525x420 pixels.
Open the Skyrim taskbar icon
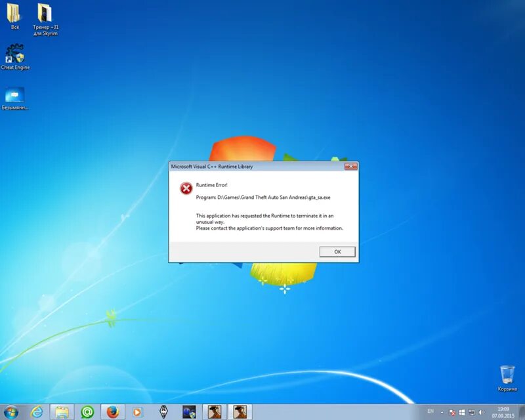pos(163,412)
